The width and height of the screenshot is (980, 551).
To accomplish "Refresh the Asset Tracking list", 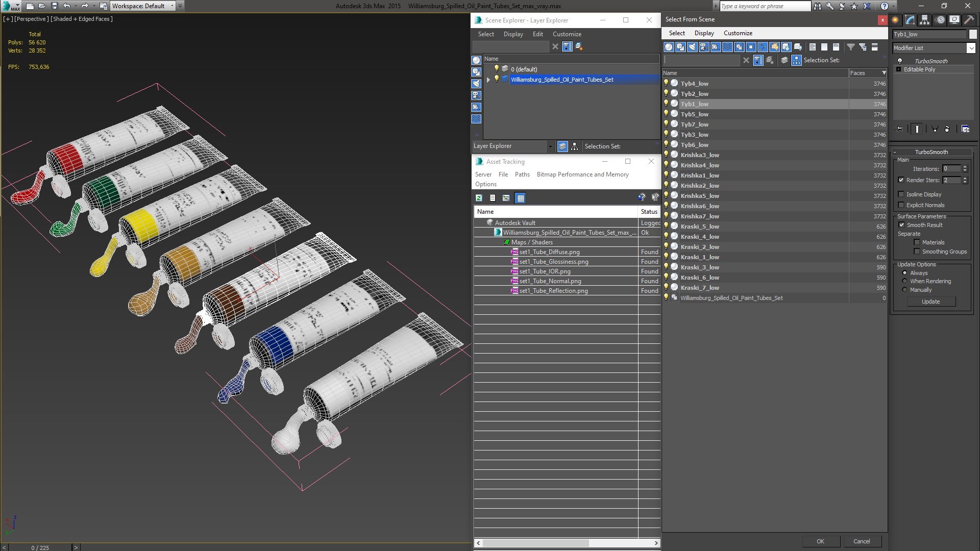I will pos(479,198).
